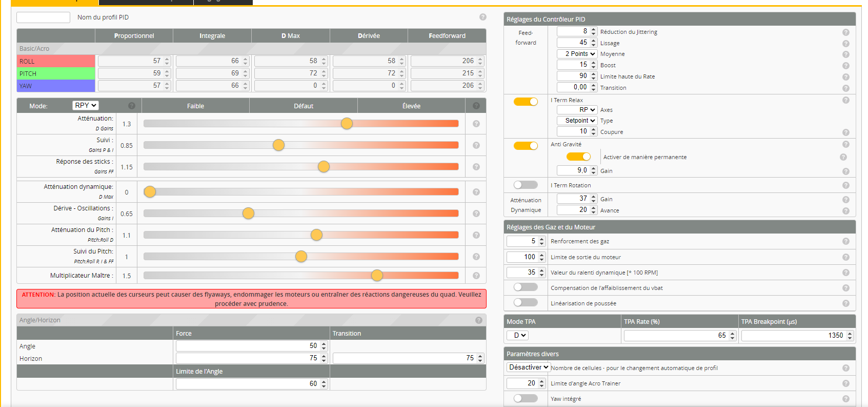Open the I Term Relax Type Setpoint dropdown
The width and height of the screenshot is (868, 407).
coord(577,121)
